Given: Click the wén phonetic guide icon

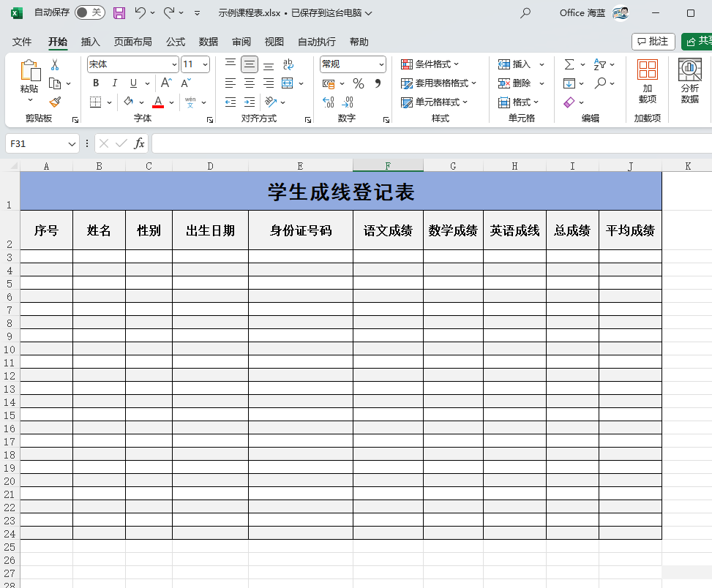Looking at the screenshot, I should tap(190, 102).
